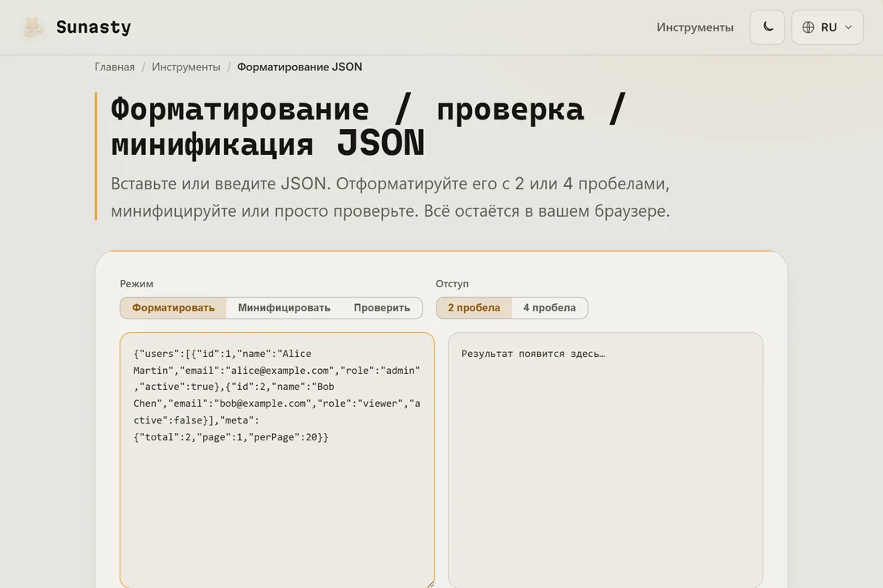
Task: Choose the Проверить mode
Action: (x=382, y=308)
